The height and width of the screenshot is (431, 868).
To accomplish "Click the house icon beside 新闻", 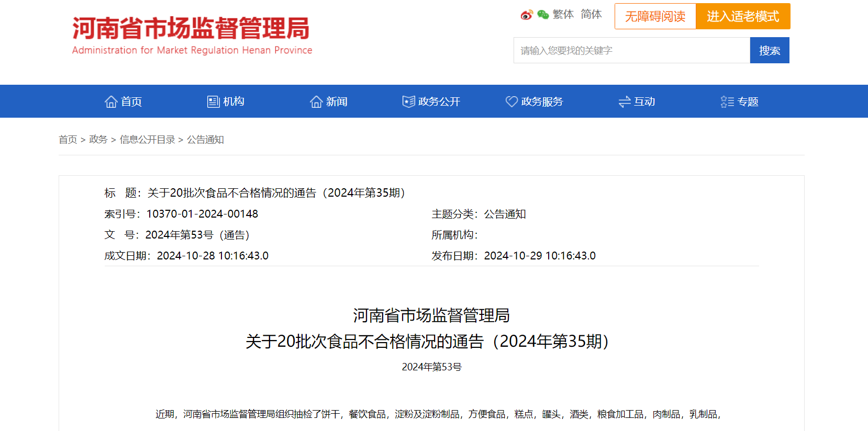I will 316,101.
